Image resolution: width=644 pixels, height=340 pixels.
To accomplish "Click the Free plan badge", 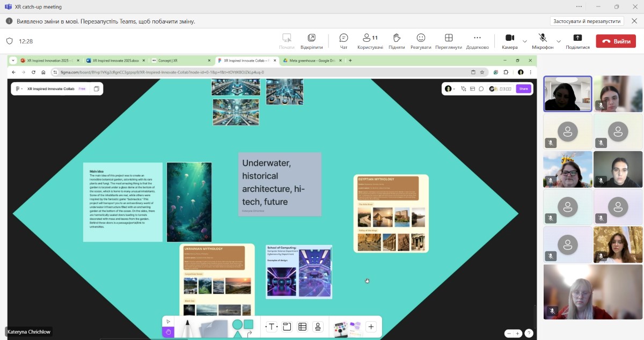I will point(82,88).
